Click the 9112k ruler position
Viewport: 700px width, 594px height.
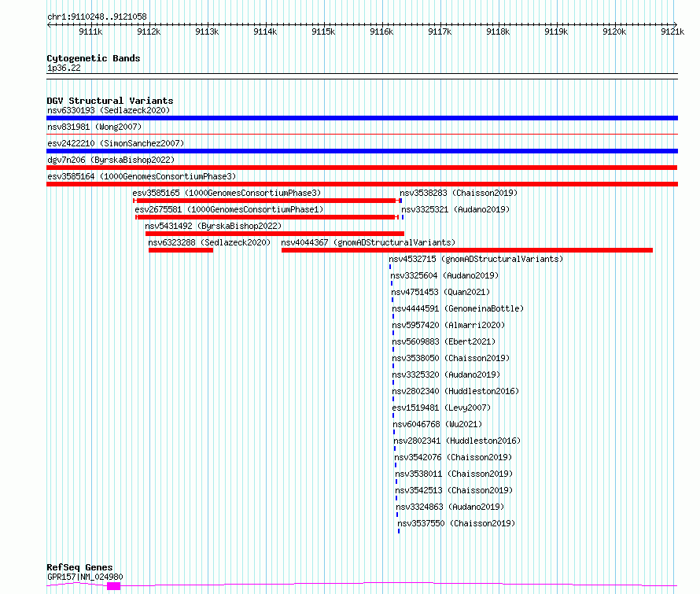coord(149,31)
